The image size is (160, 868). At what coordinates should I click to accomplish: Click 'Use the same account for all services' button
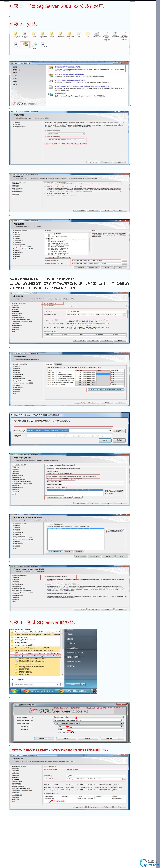(106, 390)
